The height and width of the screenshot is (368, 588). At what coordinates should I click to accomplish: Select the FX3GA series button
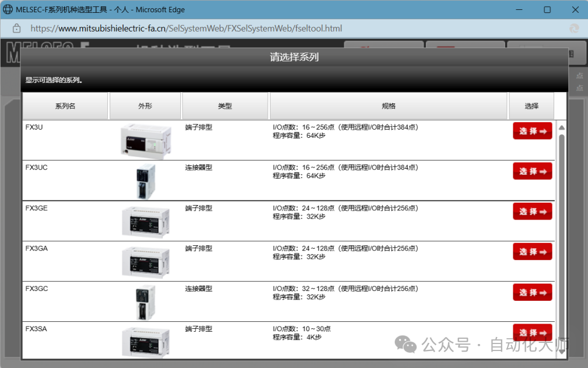pos(533,252)
